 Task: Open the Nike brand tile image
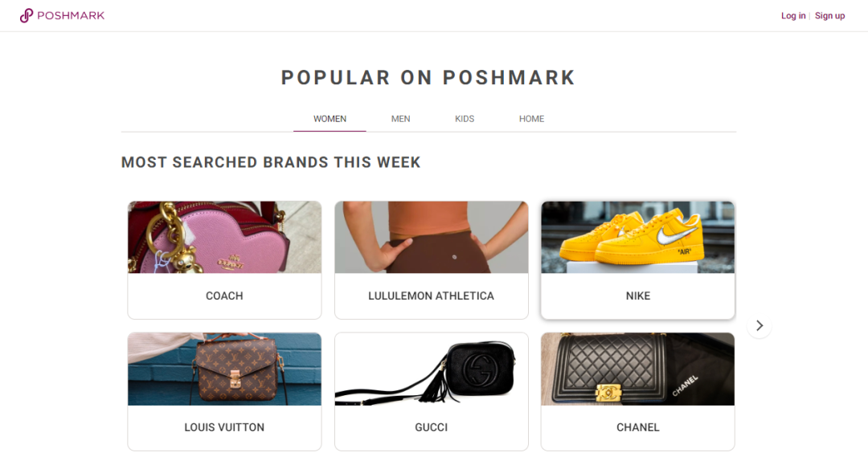(x=637, y=236)
